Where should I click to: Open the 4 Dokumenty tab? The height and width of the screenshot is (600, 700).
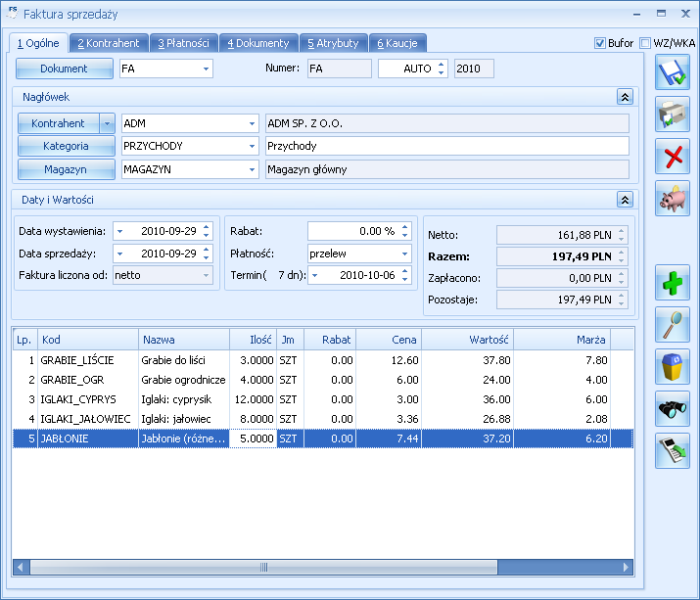(x=258, y=43)
